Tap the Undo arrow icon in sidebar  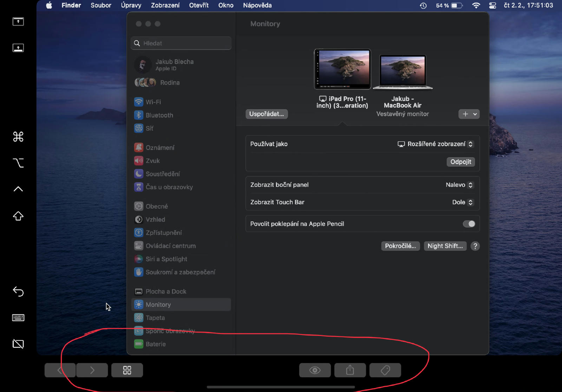tap(18, 291)
